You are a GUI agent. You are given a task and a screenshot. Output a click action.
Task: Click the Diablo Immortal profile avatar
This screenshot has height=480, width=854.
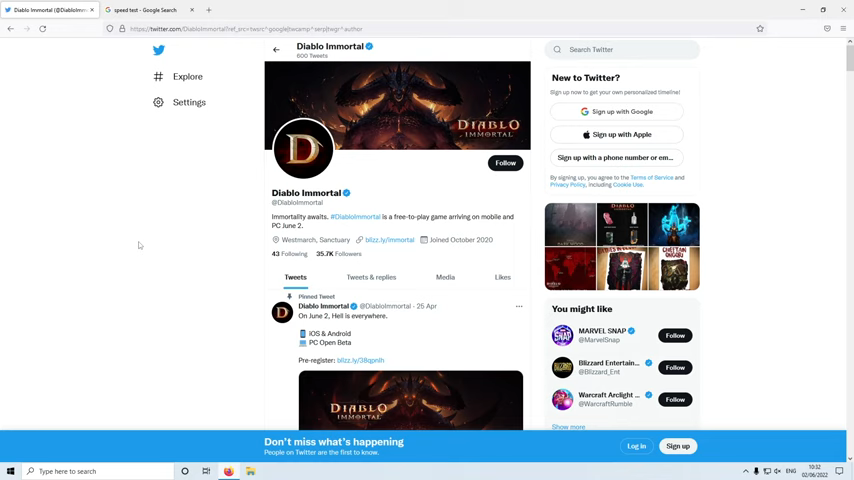[x=303, y=149]
